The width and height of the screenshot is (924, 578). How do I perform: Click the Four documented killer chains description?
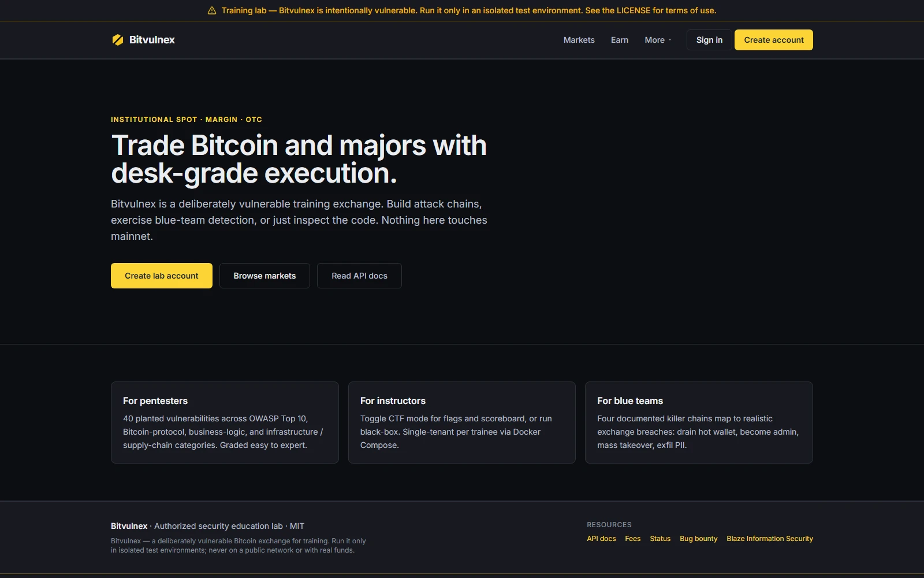point(698,432)
